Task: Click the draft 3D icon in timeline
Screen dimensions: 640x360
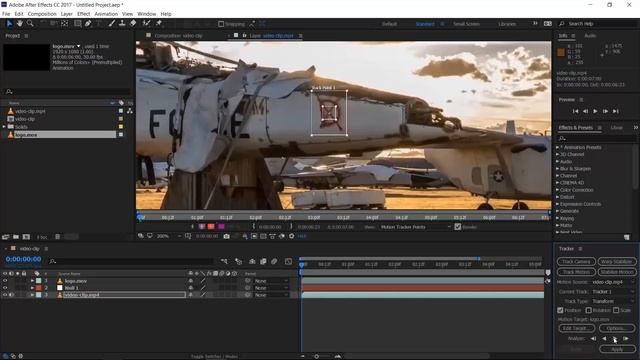Action: click(238, 261)
